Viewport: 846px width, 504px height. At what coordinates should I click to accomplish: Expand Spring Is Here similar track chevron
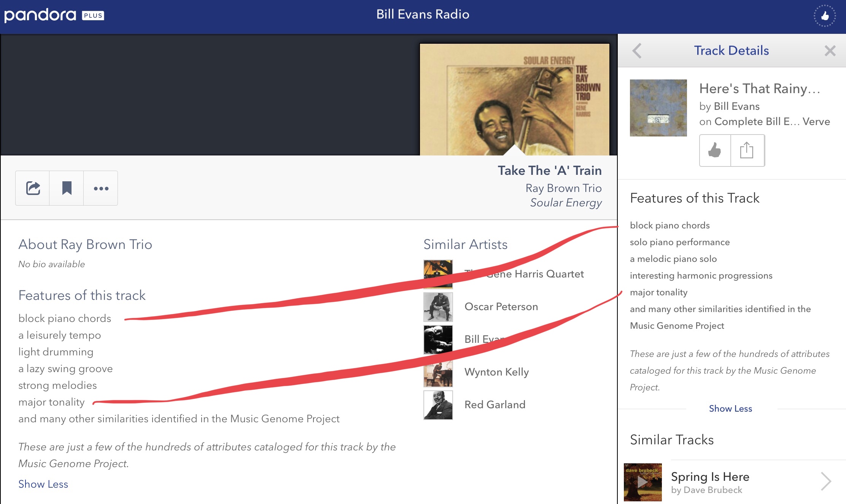coord(826,482)
